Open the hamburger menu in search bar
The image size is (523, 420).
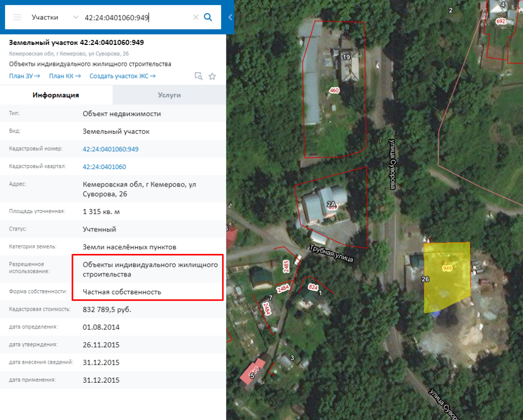[x=17, y=17]
